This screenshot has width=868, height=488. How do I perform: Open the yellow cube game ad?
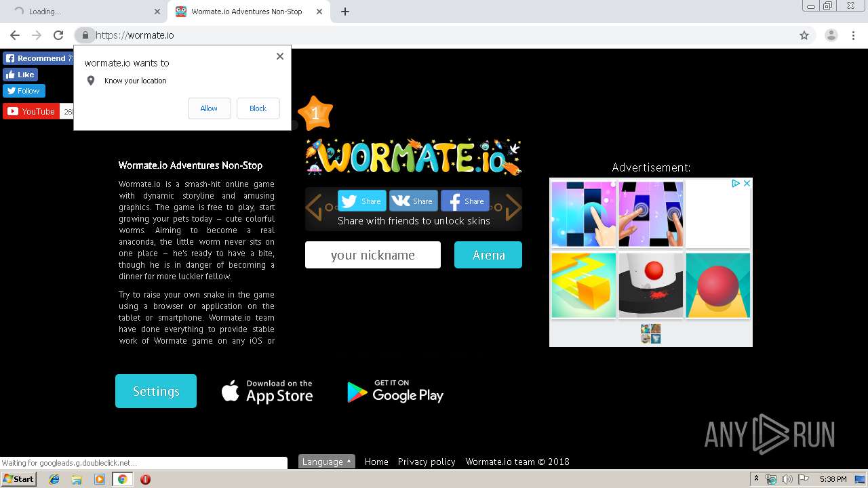click(584, 285)
